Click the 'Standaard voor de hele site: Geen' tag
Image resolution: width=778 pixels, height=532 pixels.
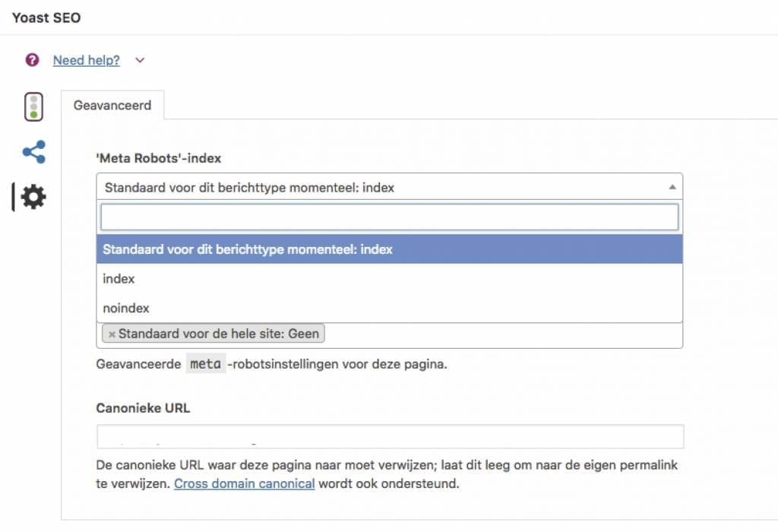(x=219, y=334)
